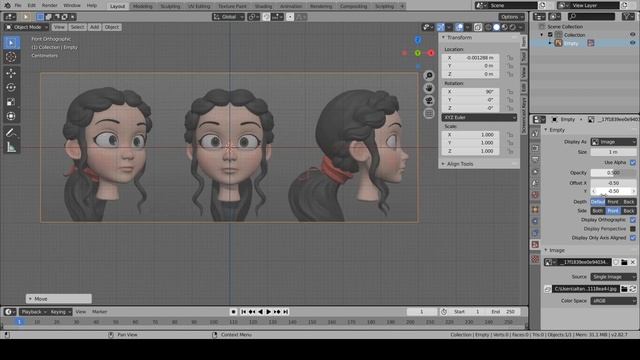This screenshot has height=360, width=640.
Task: Click the timeline End frame field
Action: 503,312
